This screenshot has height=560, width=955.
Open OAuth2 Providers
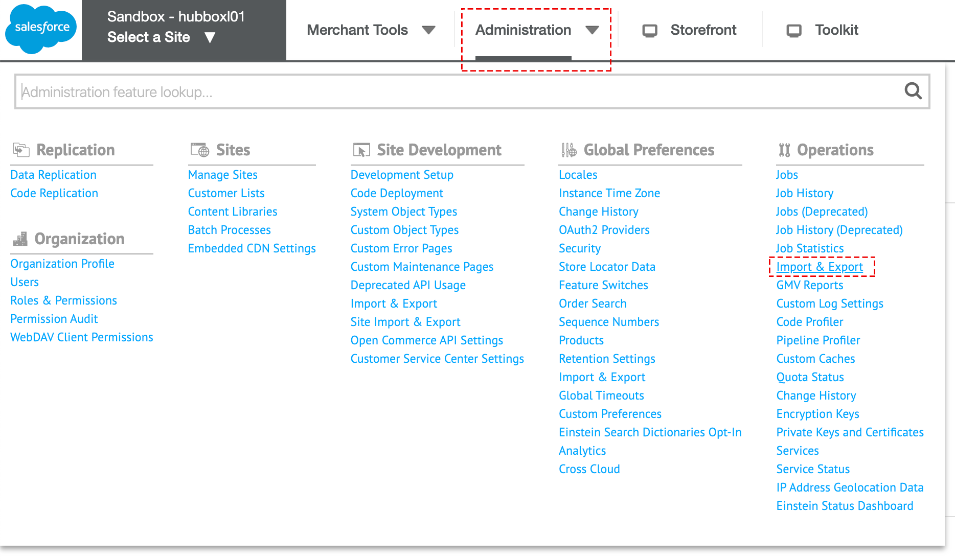[604, 230]
